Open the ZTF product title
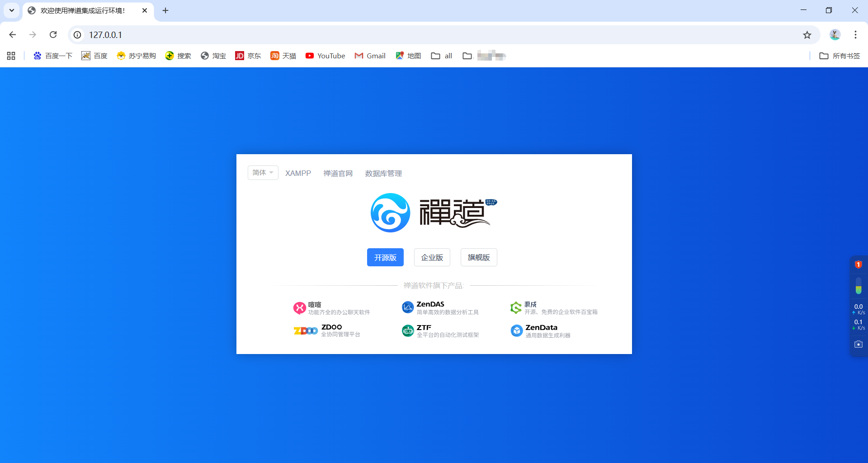The image size is (868, 463). (x=424, y=327)
